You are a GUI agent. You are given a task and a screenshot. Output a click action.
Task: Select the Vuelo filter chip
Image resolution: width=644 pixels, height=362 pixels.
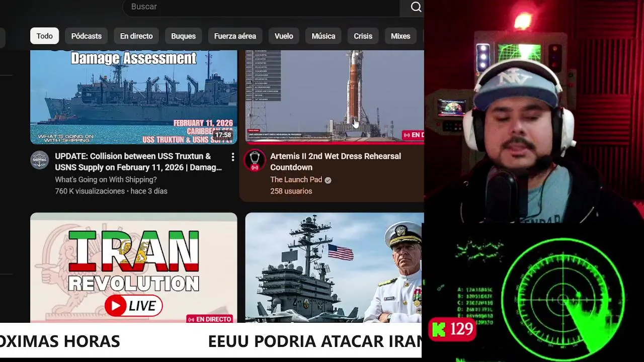click(x=284, y=36)
